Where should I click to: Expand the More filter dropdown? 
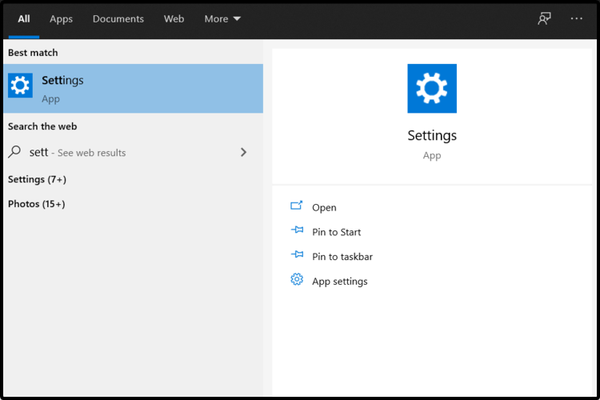tap(222, 19)
